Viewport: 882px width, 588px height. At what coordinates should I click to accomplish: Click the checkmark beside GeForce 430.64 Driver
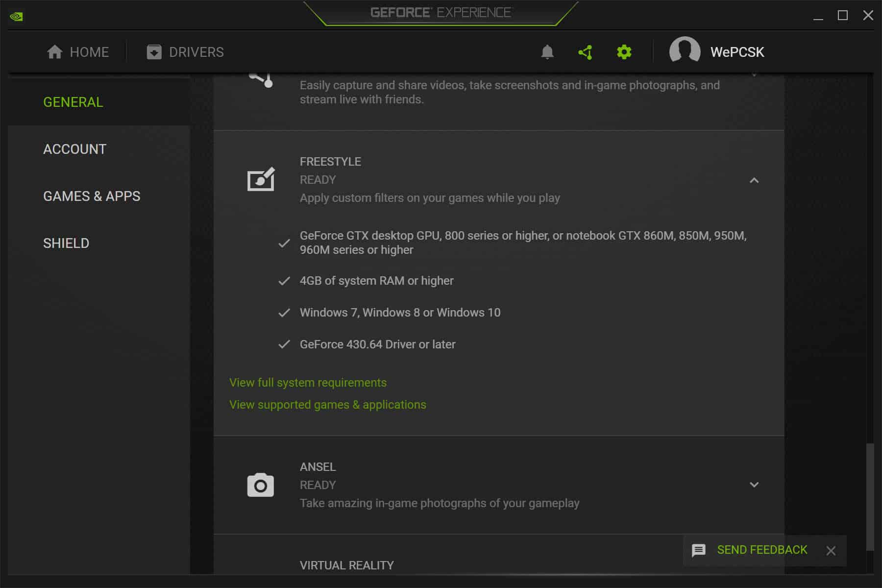(x=284, y=344)
